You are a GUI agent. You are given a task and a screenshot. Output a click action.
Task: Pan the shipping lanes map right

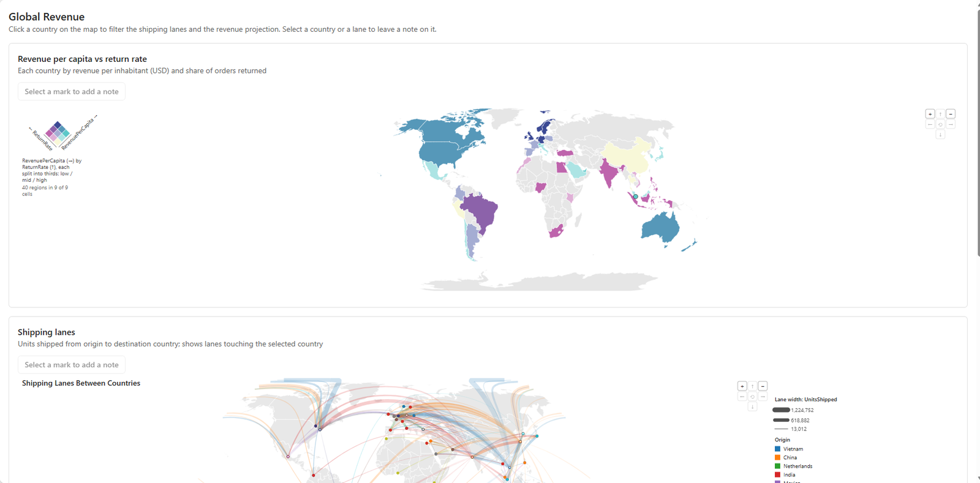tap(763, 397)
